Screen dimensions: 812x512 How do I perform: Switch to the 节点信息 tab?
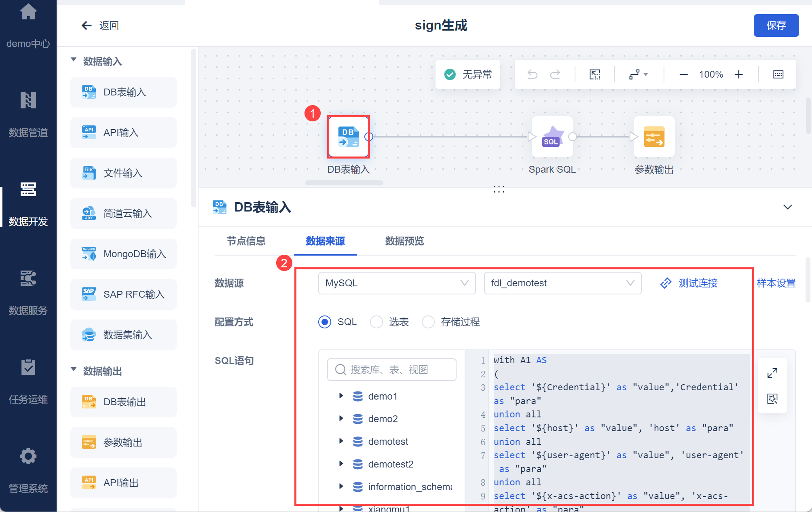(x=246, y=241)
